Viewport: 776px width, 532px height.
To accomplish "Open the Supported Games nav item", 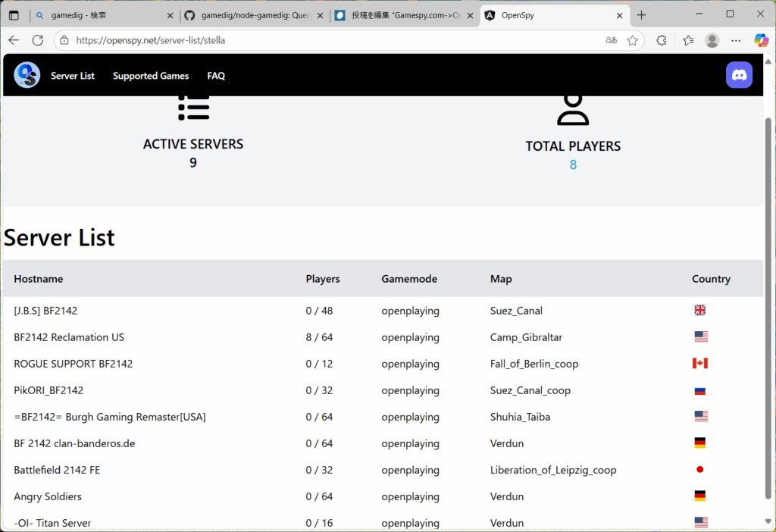I will (x=151, y=76).
